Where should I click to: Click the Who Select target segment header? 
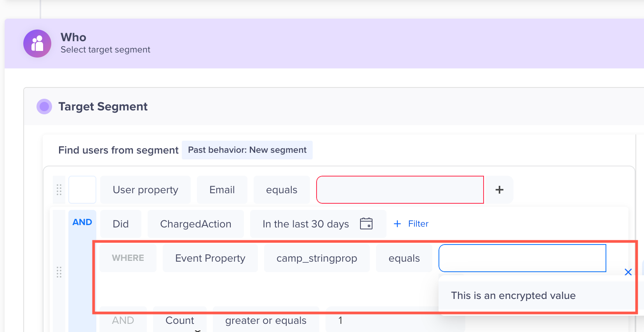(105, 43)
